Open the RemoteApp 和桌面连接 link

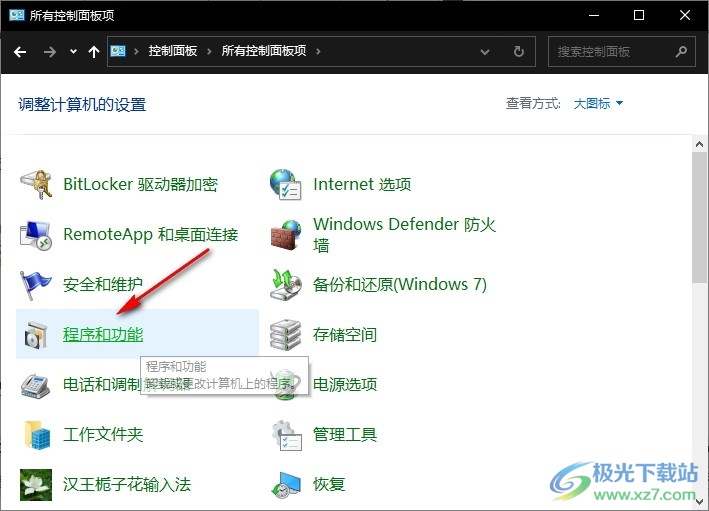coord(151,234)
